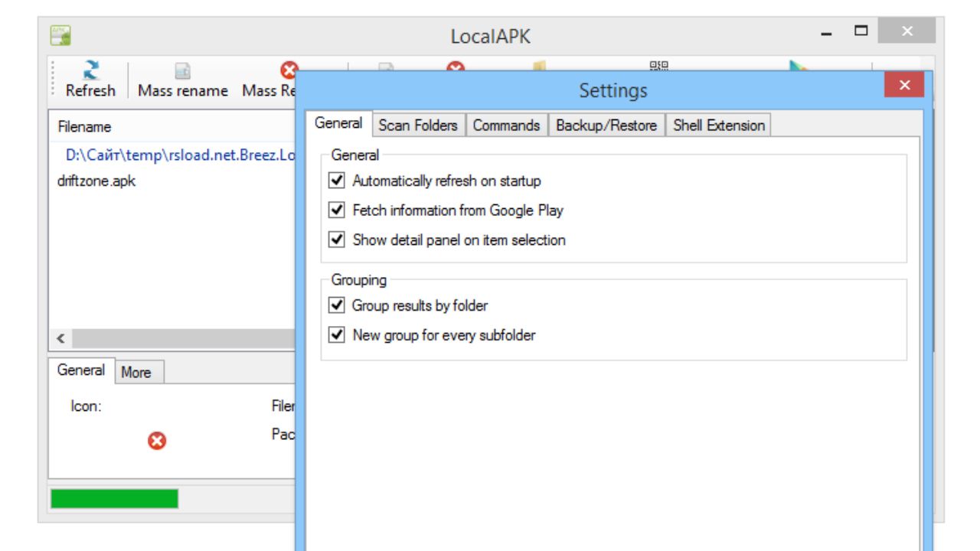Switch to the Commands tab
980x551 pixels.
507,126
